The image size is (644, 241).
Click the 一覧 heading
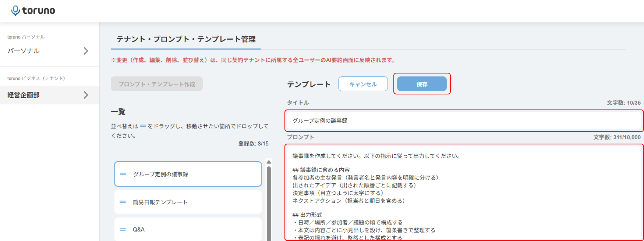(x=118, y=112)
